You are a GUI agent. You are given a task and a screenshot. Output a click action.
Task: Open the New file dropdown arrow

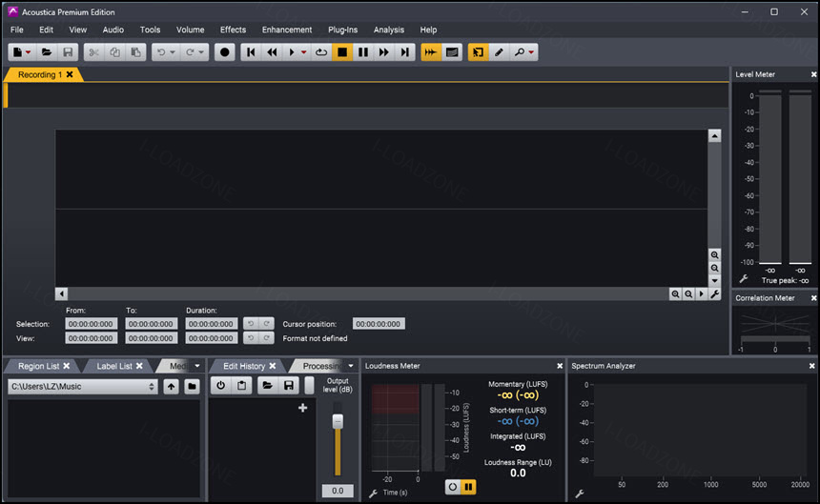pos(29,52)
